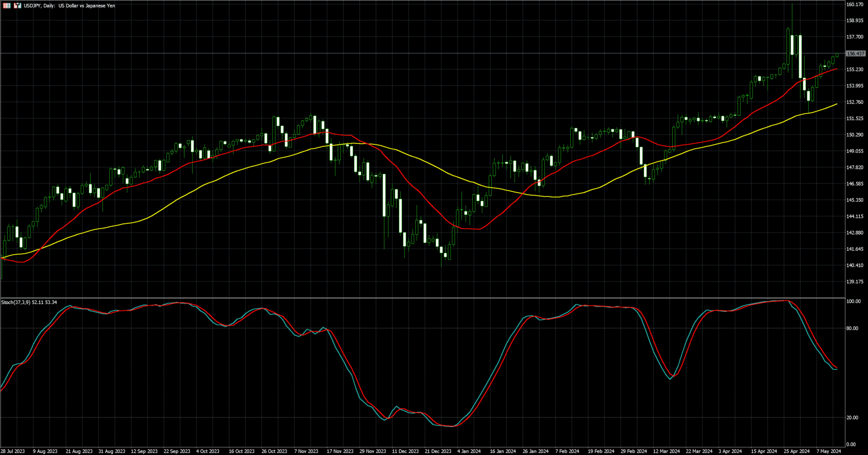Click the 0.00 stochastic scale label
The width and height of the screenshot is (868, 455).
[x=851, y=445]
